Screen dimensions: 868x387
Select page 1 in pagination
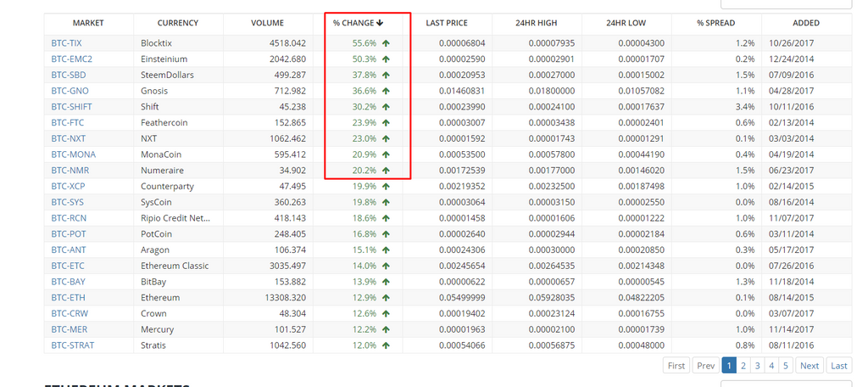729,366
